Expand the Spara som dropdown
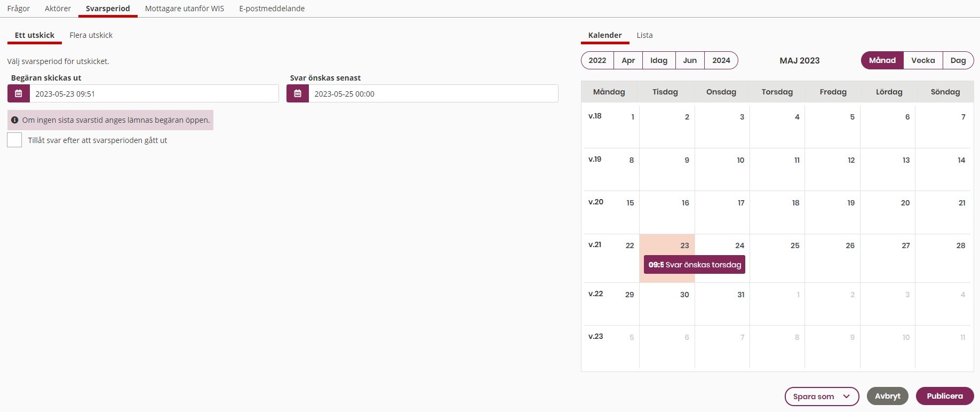Image resolution: width=980 pixels, height=412 pixels. (x=822, y=397)
